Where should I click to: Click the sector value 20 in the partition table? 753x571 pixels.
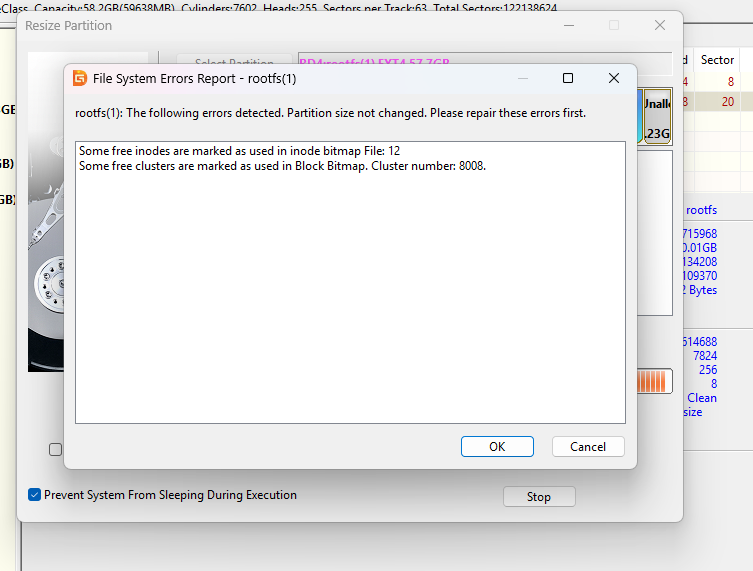pos(728,102)
